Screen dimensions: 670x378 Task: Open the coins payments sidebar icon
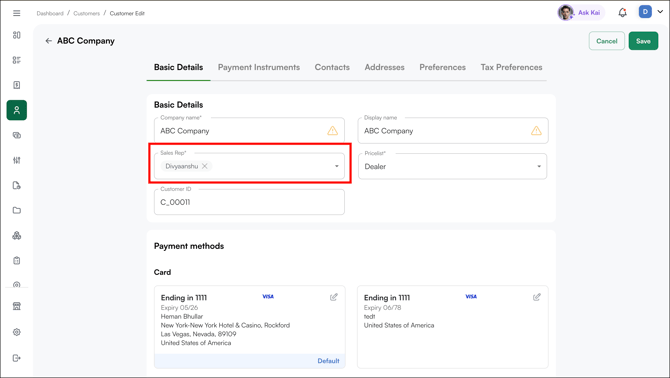point(17,135)
